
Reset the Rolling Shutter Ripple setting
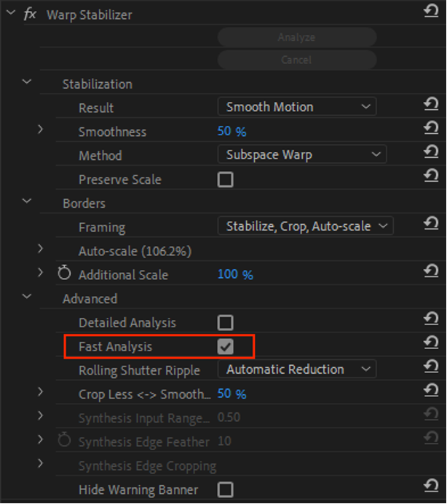click(x=431, y=366)
